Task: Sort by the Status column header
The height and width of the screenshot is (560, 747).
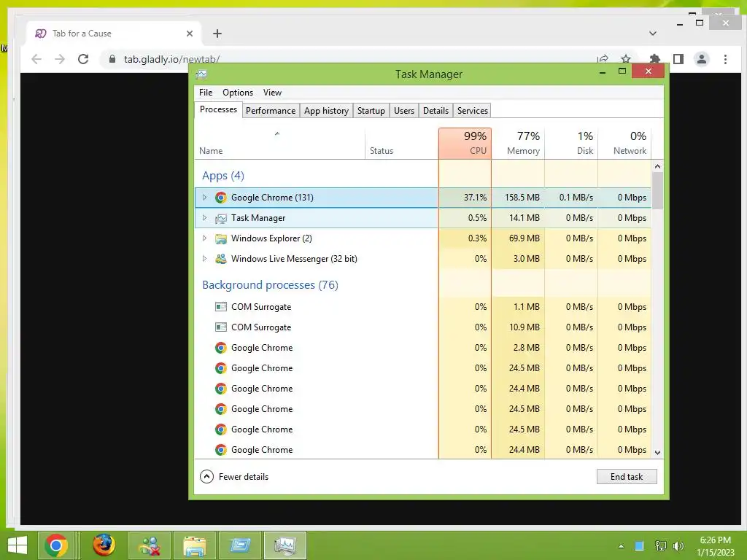Action: (402, 144)
